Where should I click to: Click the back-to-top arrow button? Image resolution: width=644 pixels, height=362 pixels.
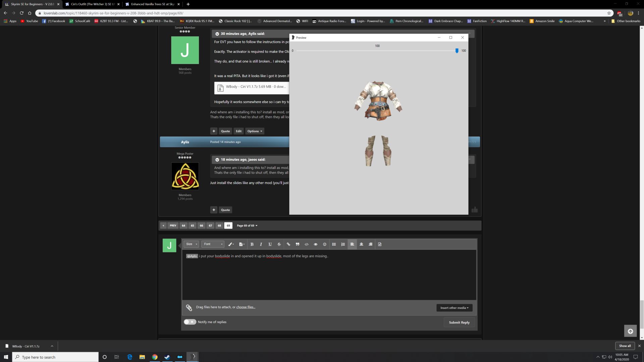[630, 331]
